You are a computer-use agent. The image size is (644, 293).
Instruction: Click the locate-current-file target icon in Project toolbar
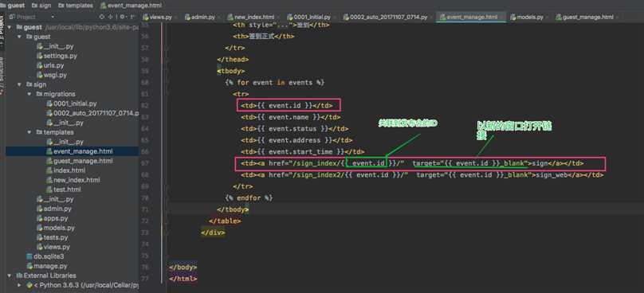tap(102, 17)
